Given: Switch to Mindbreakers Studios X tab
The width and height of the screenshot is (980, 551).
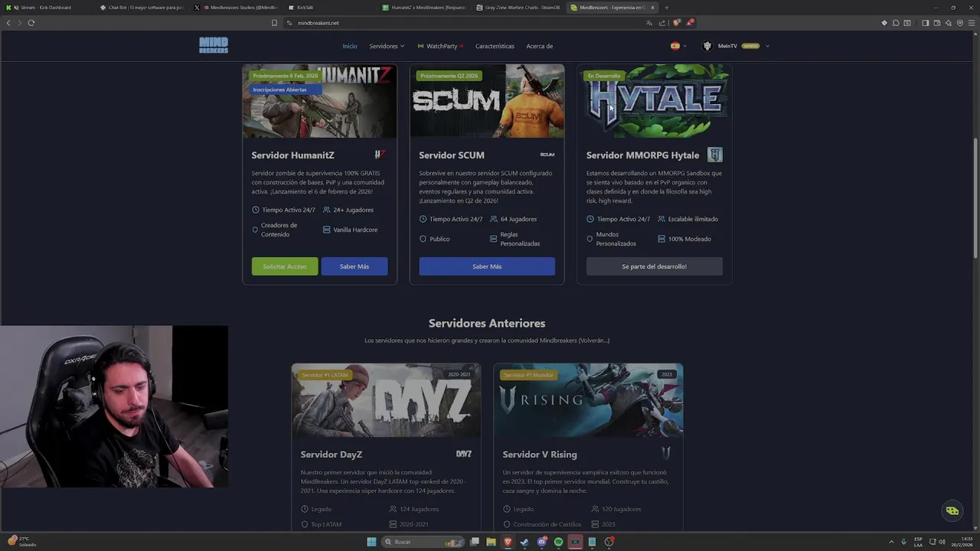Looking at the screenshot, I should tap(236, 8).
